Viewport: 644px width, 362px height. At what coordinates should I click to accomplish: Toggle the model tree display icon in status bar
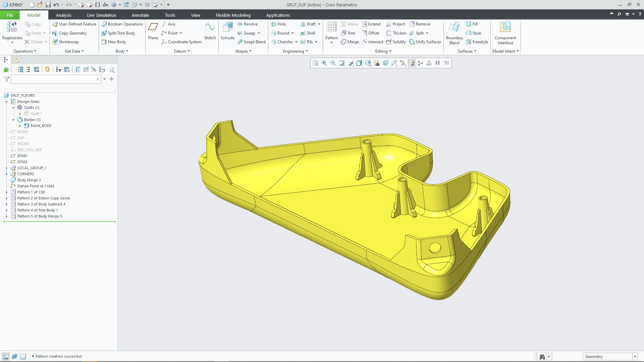click(x=6, y=357)
